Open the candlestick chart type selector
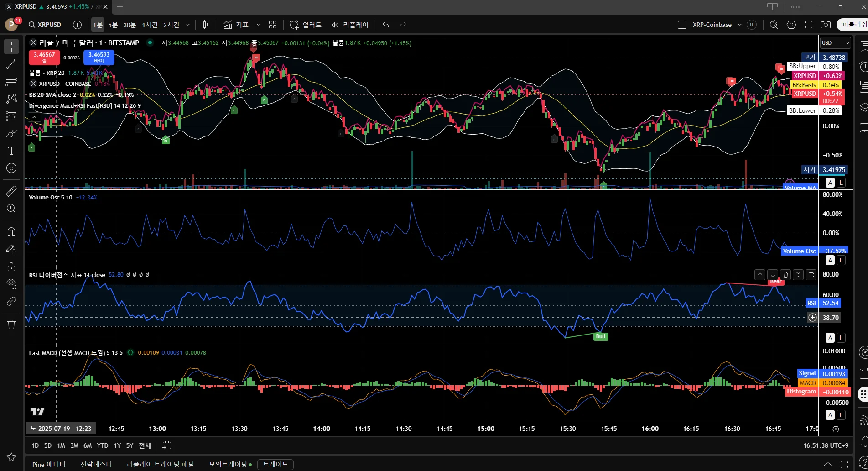The image size is (868, 471). (x=206, y=25)
